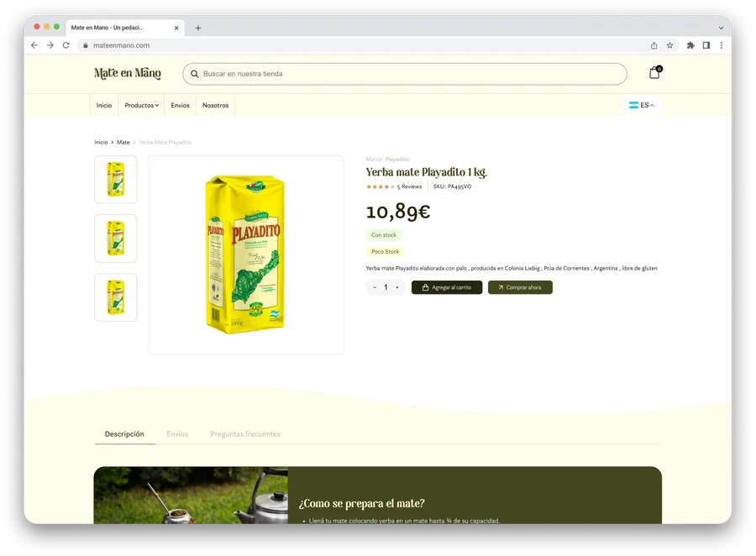The height and width of the screenshot is (556, 756).
Task: Click the ¿Como se prepara el mate? heading
Action: (x=361, y=503)
